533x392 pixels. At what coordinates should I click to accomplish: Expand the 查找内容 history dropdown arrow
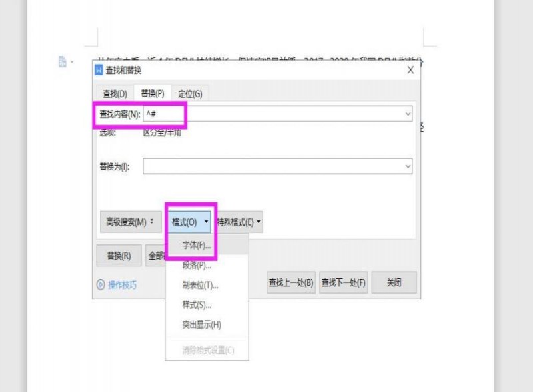pyautogui.click(x=408, y=114)
